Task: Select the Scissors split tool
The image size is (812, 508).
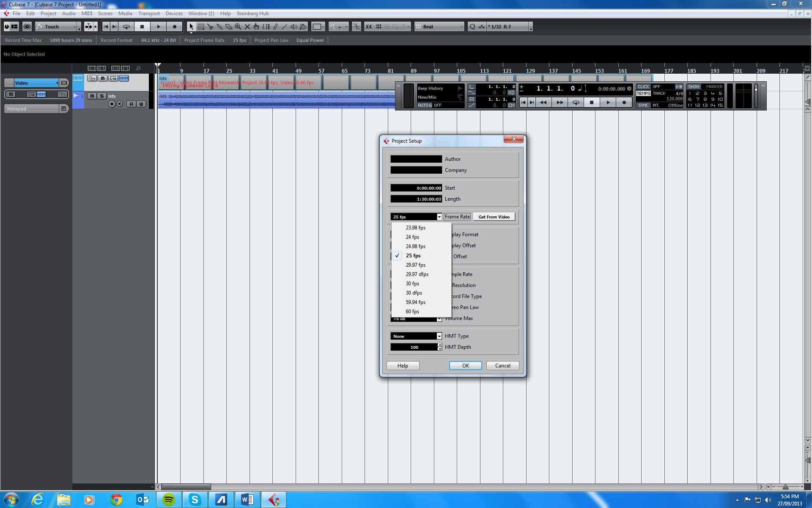Action: tap(210, 27)
